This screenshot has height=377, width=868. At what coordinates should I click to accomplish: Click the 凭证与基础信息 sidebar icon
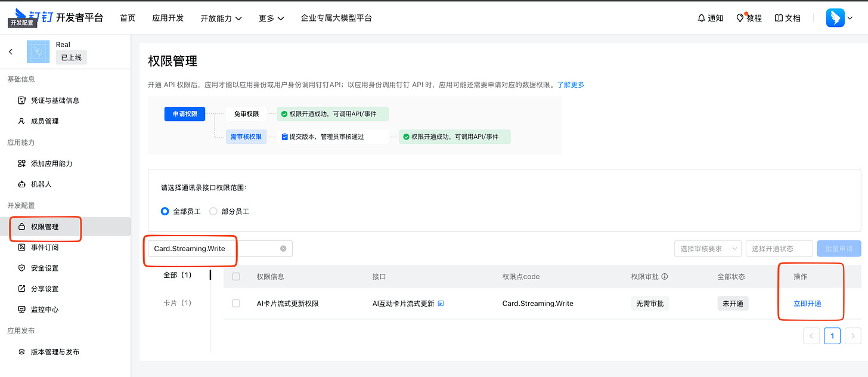[x=22, y=100]
